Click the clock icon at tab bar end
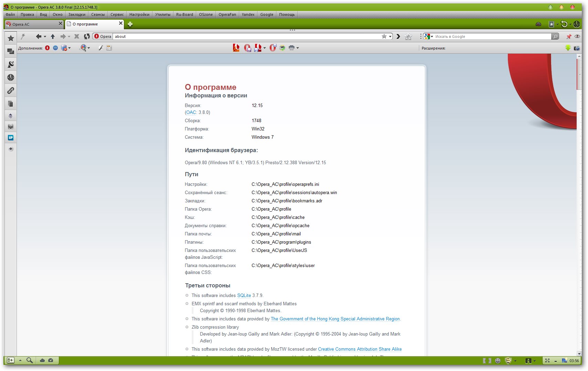This screenshot has width=588, height=371. coord(577,24)
